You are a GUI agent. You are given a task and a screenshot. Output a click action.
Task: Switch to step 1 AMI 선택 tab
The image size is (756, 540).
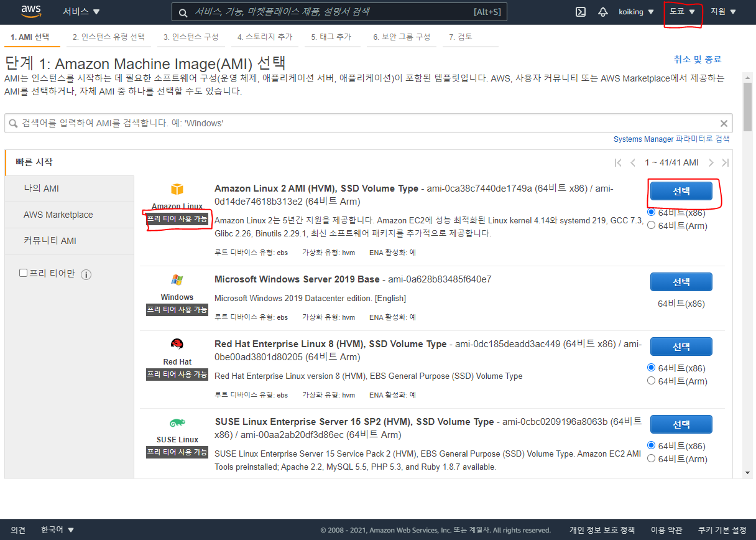[x=30, y=37]
